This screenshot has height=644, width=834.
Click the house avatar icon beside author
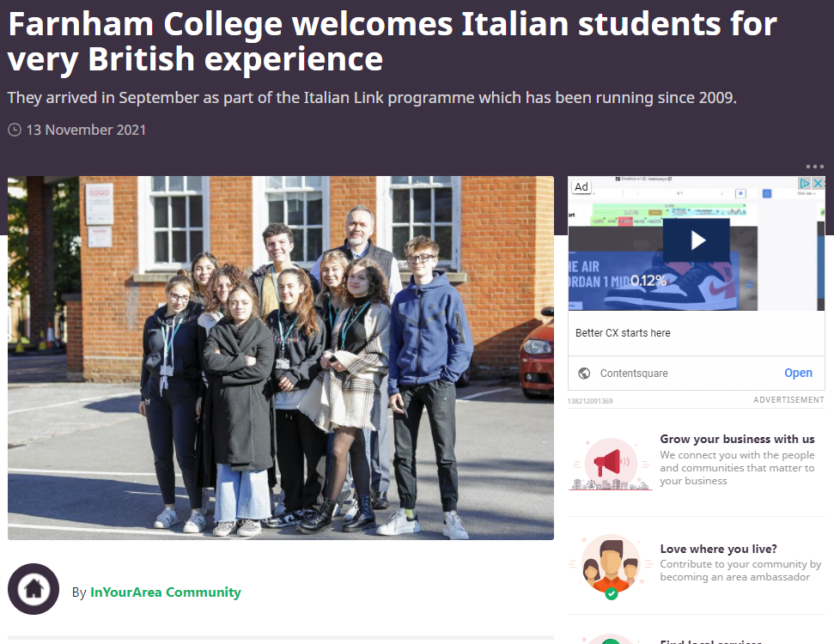(x=33, y=589)
